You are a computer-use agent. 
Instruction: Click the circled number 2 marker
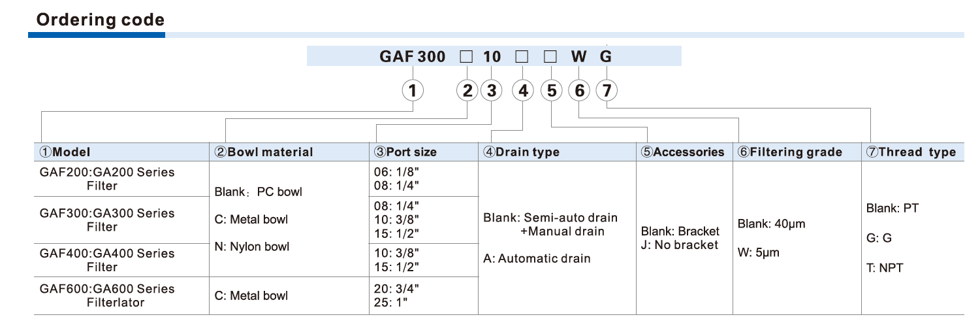[x=467, y=91]
